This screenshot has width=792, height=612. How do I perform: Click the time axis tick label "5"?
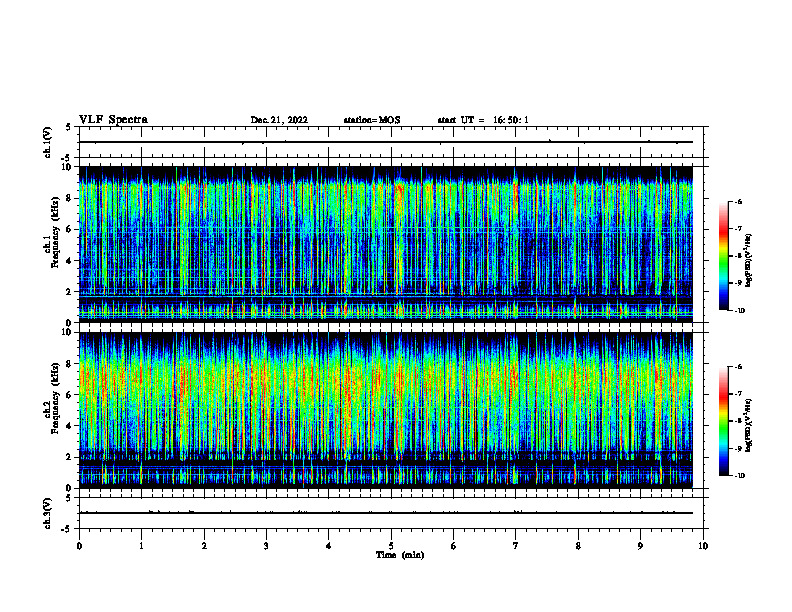[391, 546]
